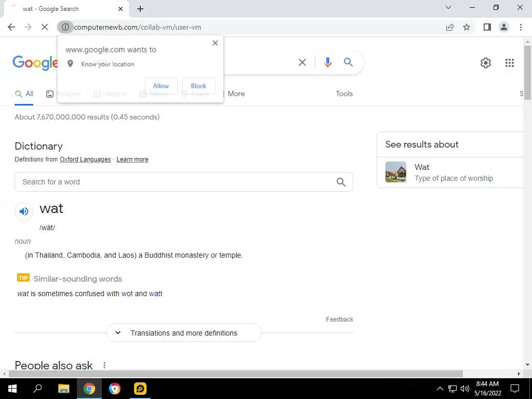The width and height of the screenshot is (532, 399).
Task: Send dictionary Feedback
Action: (x=340, y=320)
